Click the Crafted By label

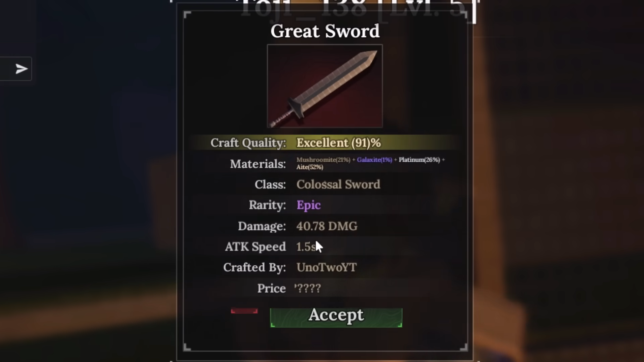coord(254,267)
